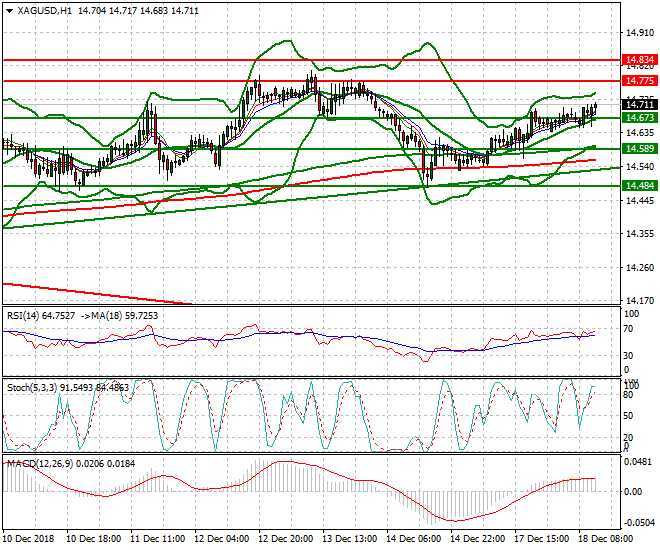This screenshot has height=550, width=660.
Task: Click the 14.445 price scale value
Action: tap(640, 200)
